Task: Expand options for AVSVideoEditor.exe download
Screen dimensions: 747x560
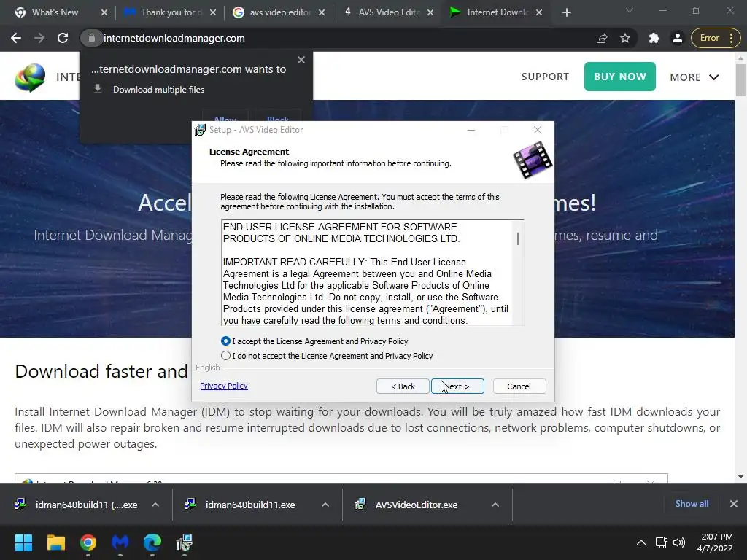Action: [x=495, y=505]
